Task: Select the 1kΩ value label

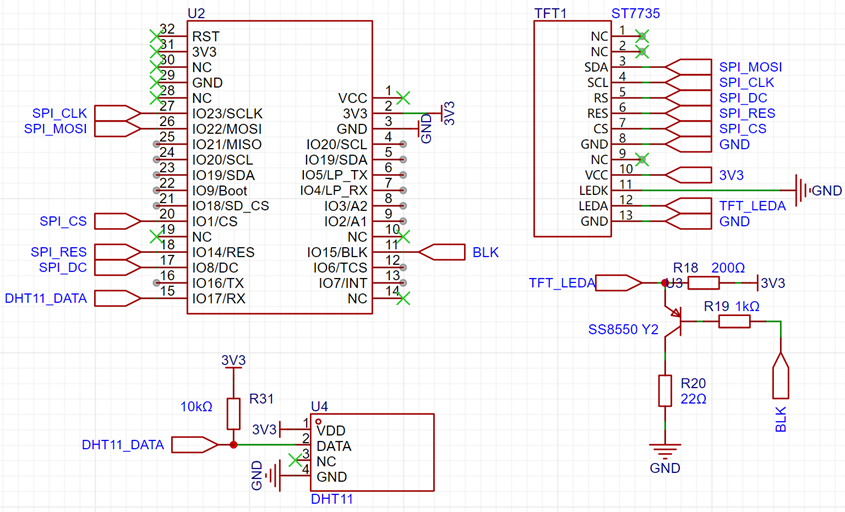Action: click(747, 307)
